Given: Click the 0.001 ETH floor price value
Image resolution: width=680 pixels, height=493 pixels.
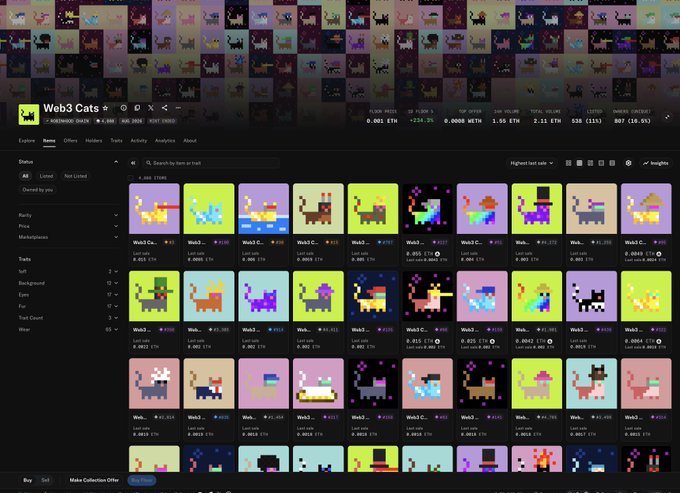Looking at the screenshot, I should point(382,121).
